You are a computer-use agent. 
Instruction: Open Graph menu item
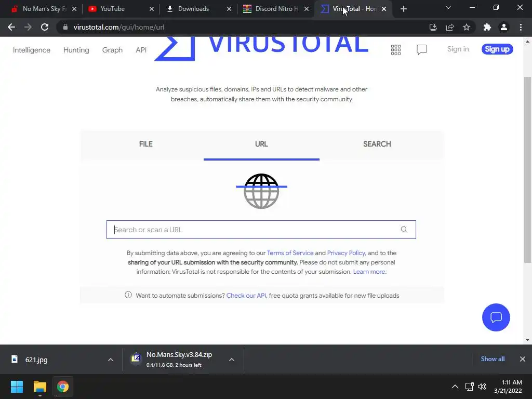[x=112, y=50]
